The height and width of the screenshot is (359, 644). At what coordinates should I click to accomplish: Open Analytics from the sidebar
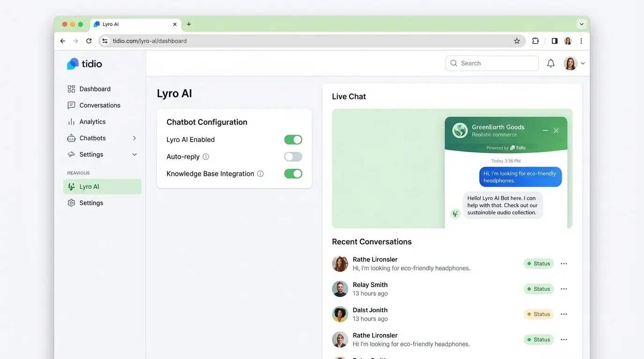92,122
